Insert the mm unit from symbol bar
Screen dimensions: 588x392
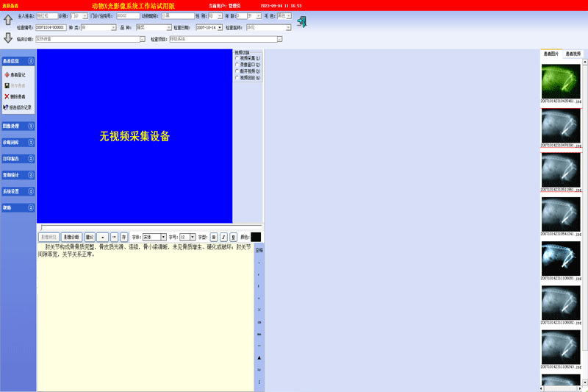click(259, 334)
